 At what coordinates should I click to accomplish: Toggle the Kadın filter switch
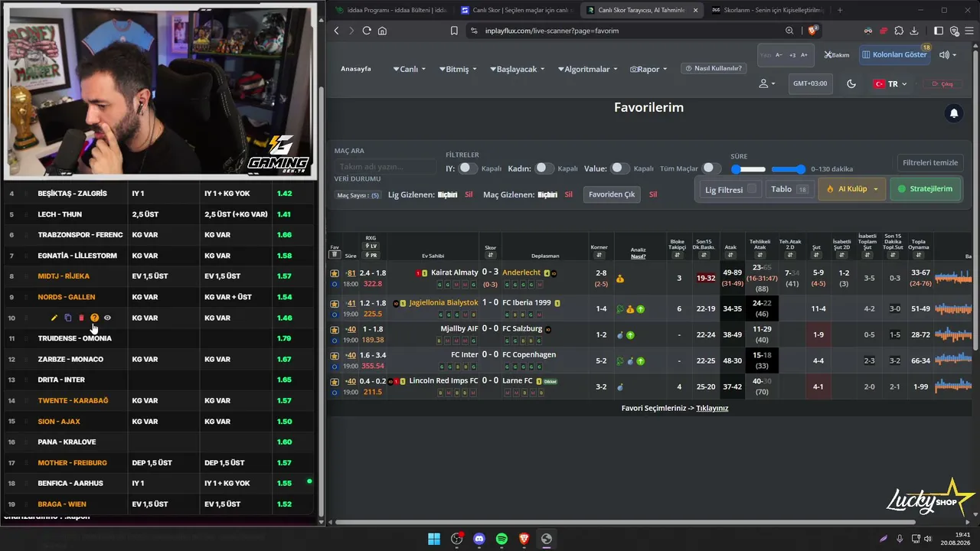pos(544,168)
